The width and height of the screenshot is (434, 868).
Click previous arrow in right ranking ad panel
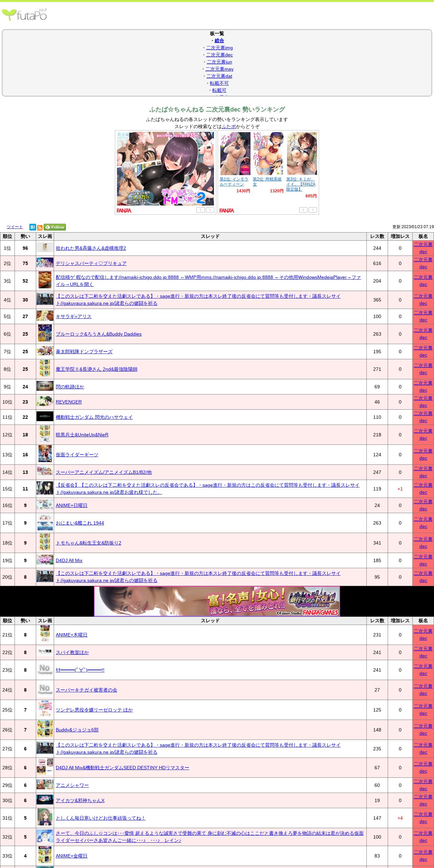coord(303,210)
